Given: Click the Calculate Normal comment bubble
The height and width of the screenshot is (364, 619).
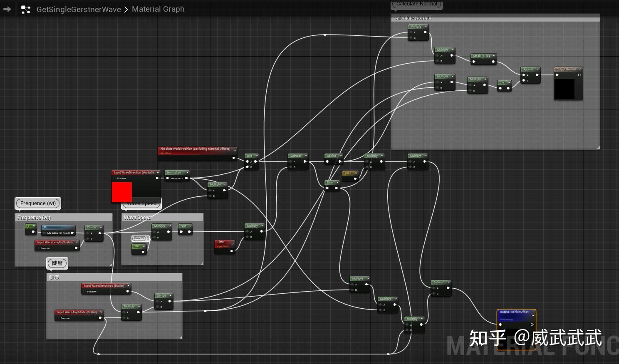Looking at the screenshot, I should pos(416,4).
